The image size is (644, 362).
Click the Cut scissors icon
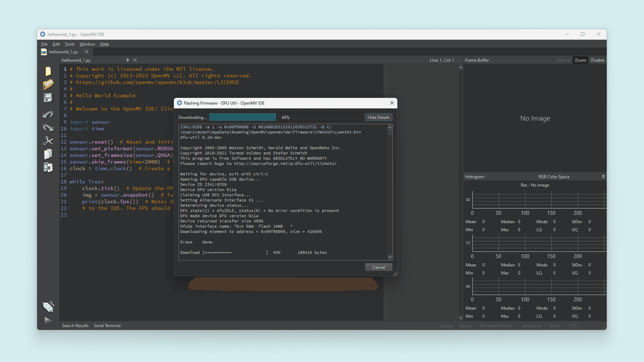point(48,141)
